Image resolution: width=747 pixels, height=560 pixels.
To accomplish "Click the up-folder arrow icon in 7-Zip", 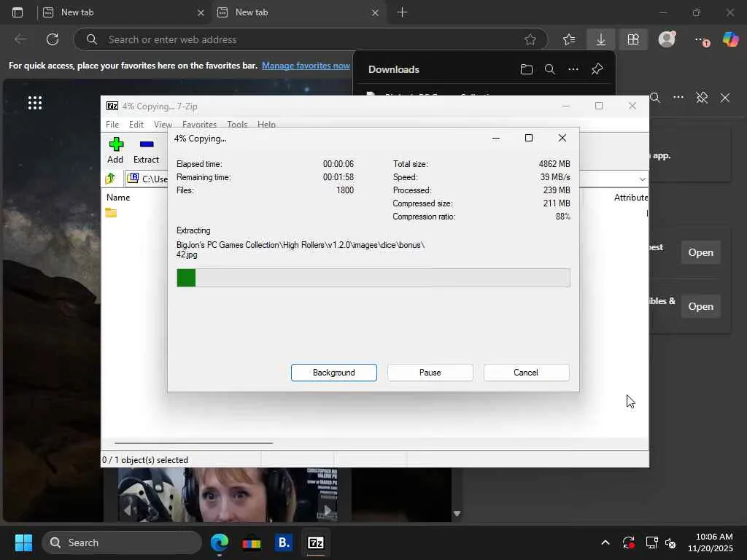I will click(x=111, y=179).
